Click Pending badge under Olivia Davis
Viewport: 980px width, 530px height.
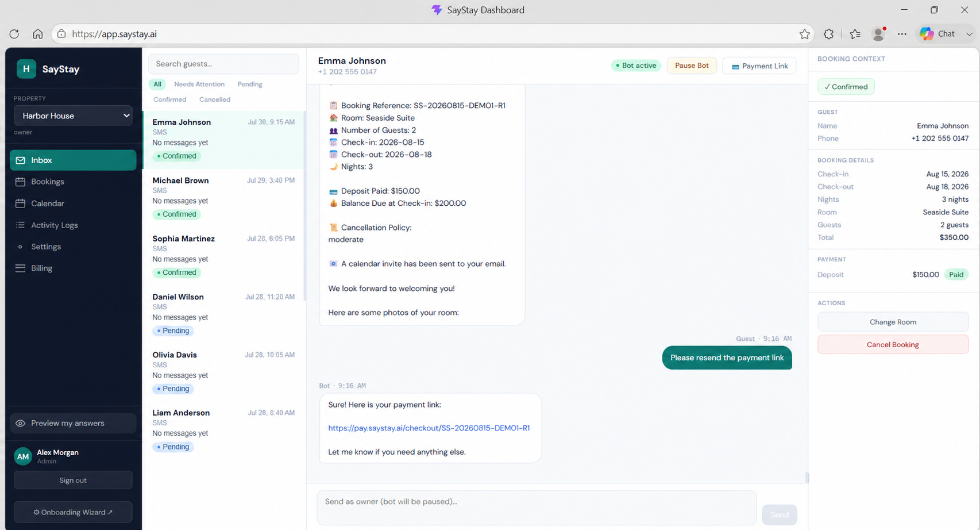(173, 389)
